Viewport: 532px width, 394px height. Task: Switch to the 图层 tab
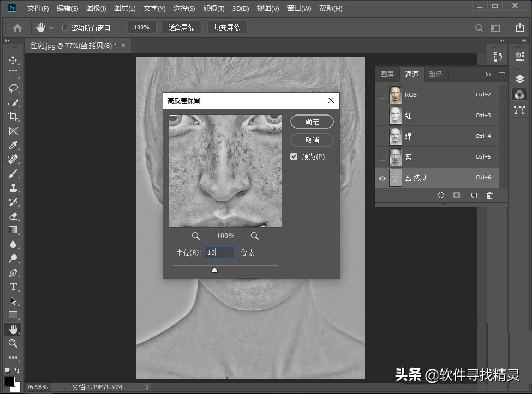(x=387, y=74)
